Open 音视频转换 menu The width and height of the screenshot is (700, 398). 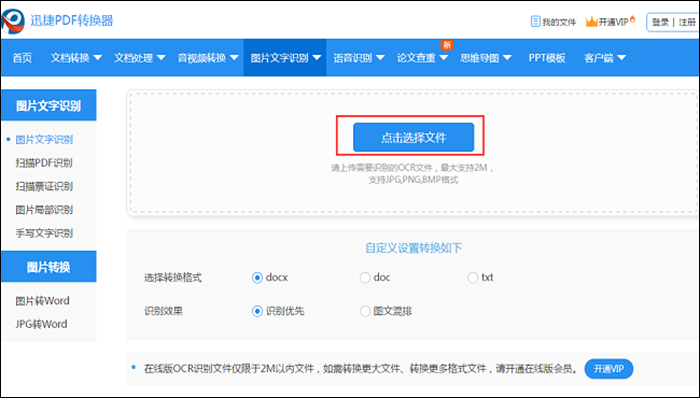pos(202,58)
